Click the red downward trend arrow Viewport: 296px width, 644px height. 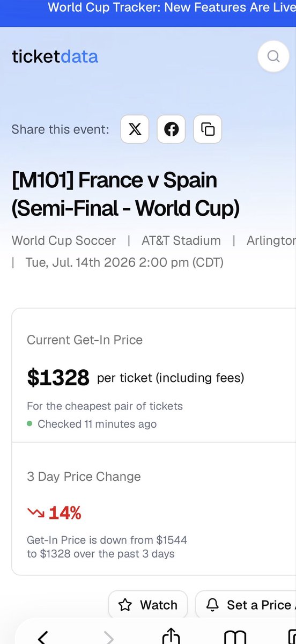[x=35, y=514]
